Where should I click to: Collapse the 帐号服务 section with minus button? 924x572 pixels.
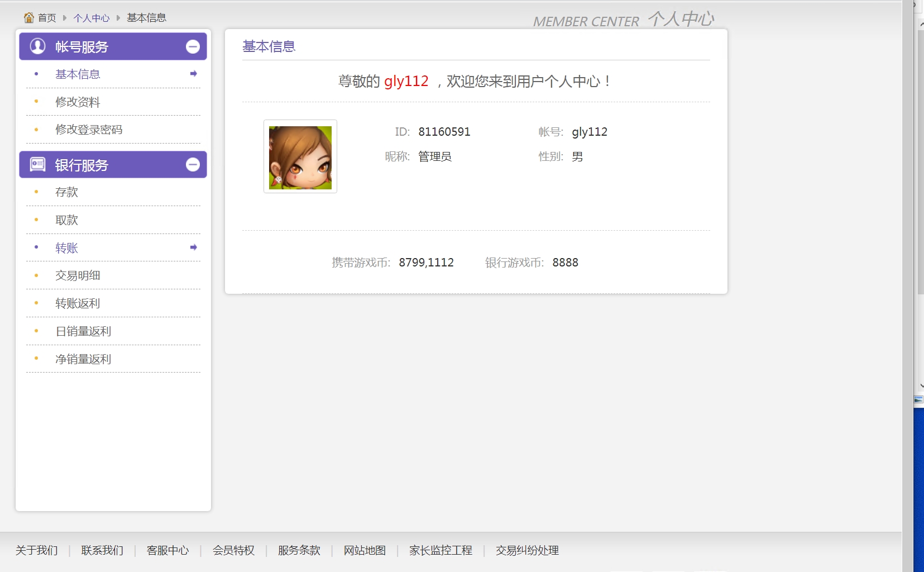[x=193, y=47]
